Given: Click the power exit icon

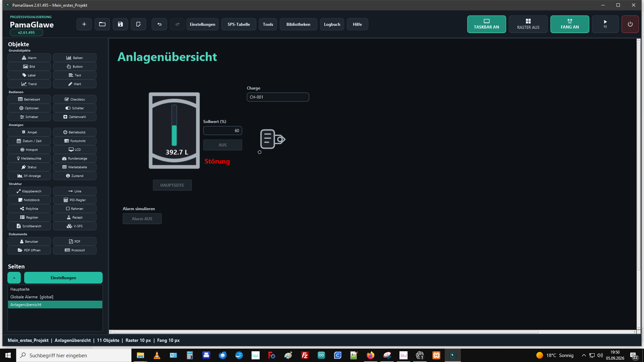Looking at the screenshot, I should coord(630,24).
